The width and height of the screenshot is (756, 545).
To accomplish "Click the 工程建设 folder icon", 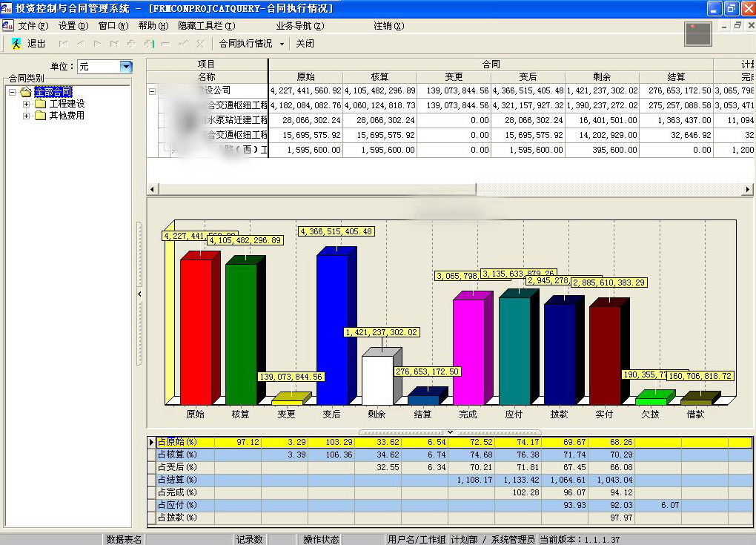I will 40,104.
